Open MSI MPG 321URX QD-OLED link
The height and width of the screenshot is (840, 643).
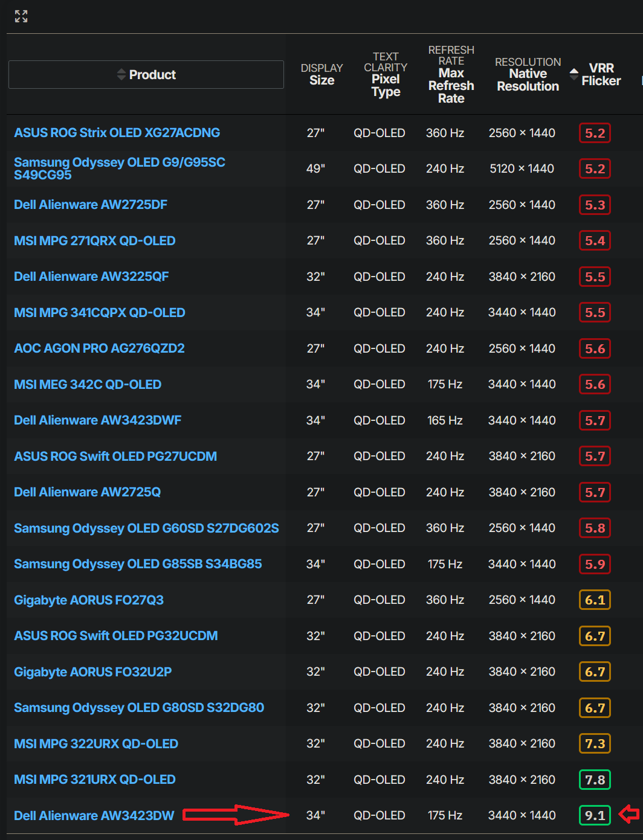click(95, 780)
